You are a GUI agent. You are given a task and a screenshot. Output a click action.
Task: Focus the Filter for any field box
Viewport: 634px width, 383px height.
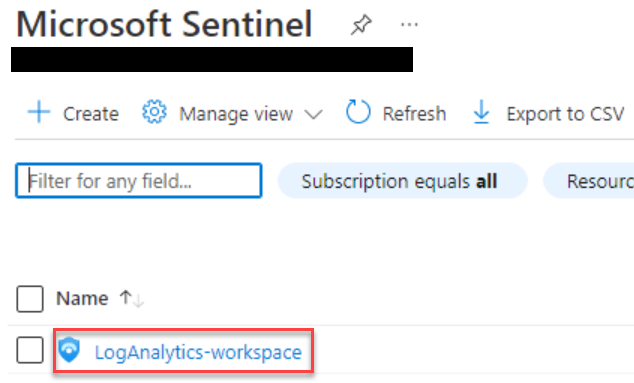pyautogui.click(x=139, y=180)
